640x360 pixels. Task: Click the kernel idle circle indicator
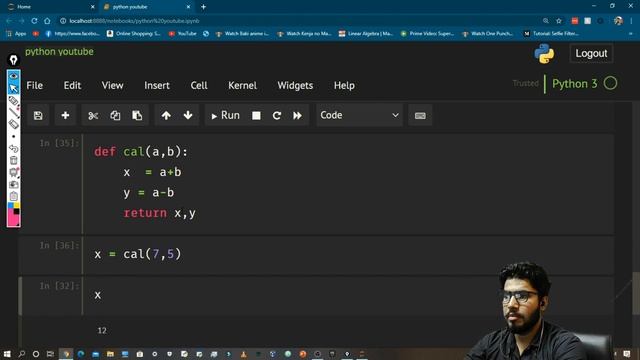pyautogui.click(x=610, y=83)
